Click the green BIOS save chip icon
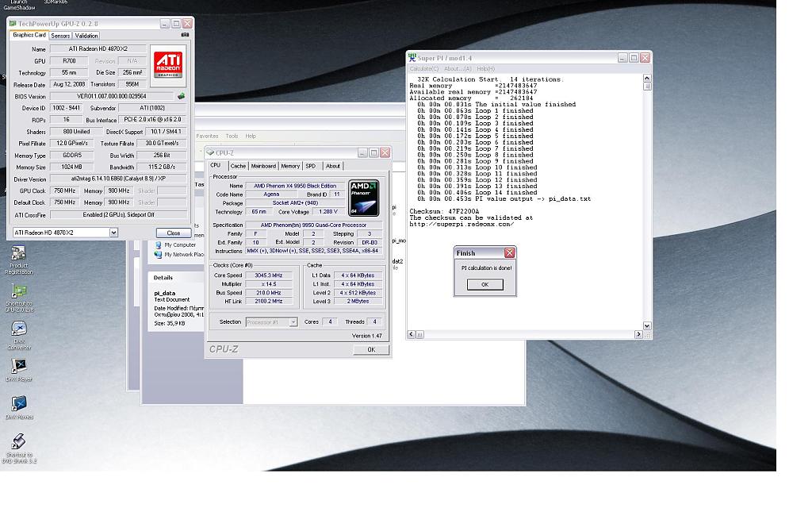The image size is (812, 508). tap(182, 96)
